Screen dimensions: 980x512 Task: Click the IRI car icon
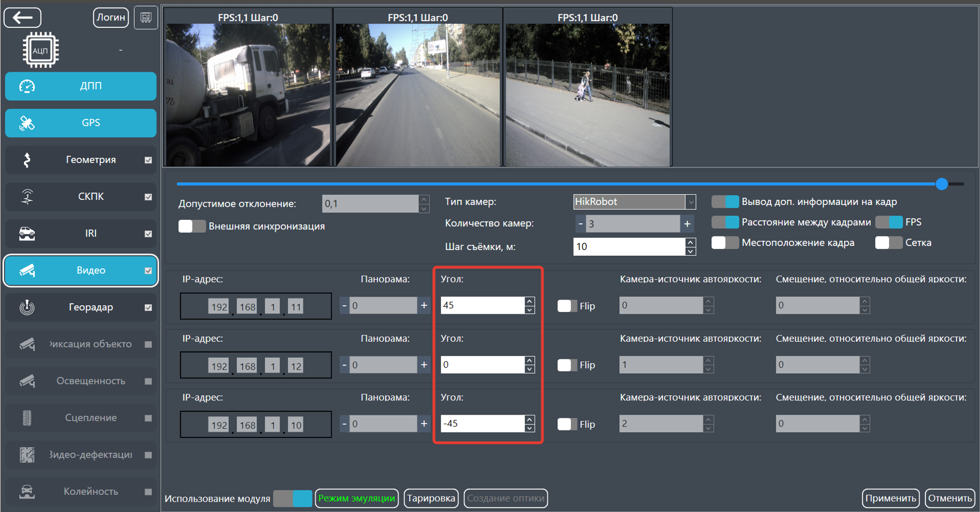coord(27,234)
